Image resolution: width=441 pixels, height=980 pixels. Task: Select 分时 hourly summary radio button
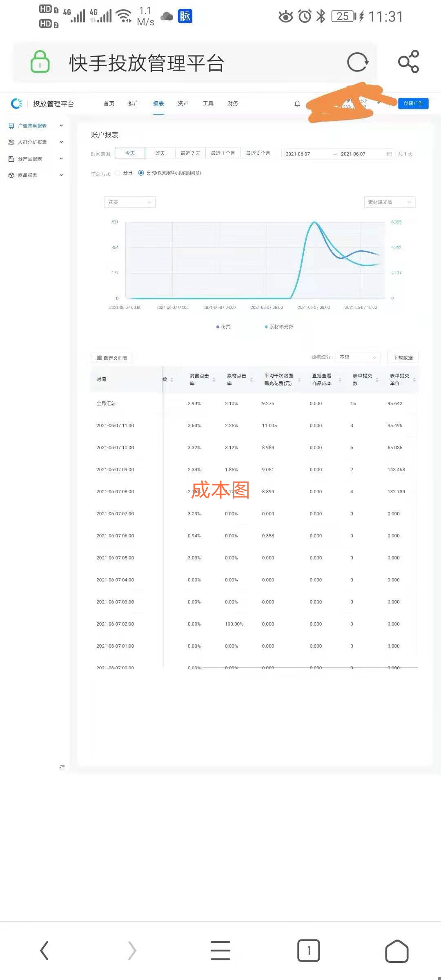click(x=141, y=173)
